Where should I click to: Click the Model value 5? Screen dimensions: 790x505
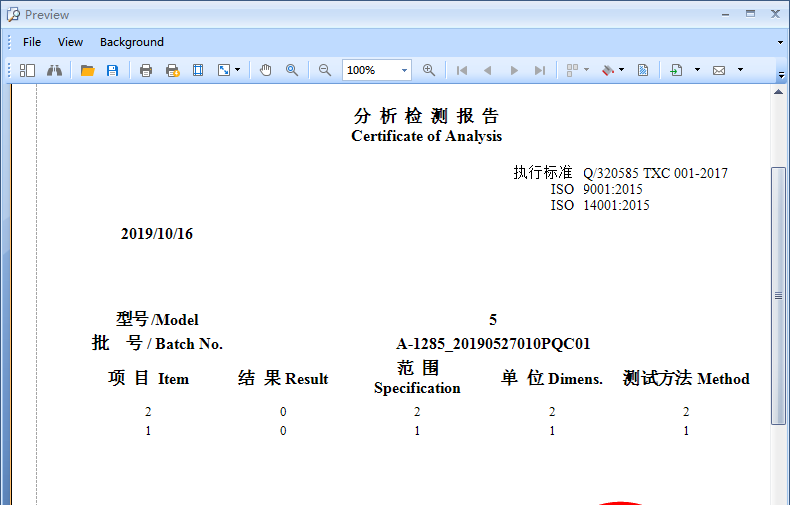tap(493, 320)
